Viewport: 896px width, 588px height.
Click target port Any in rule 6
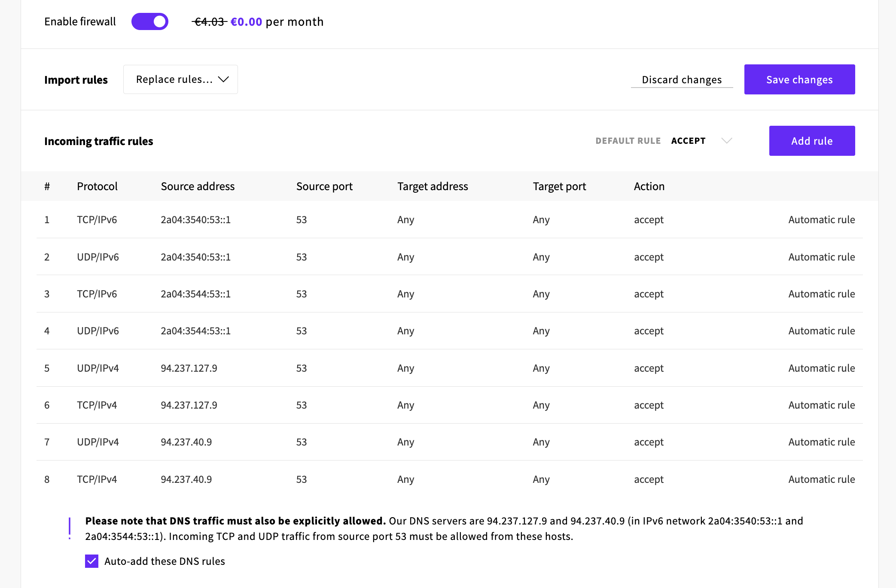point(541,405)
